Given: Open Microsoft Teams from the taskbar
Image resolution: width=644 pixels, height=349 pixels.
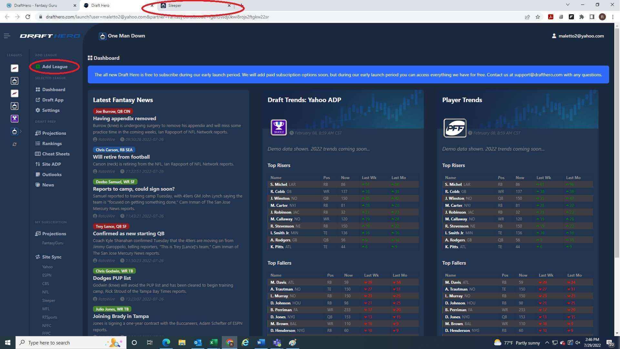Looking at the screenshot, I should coord(277,343).
